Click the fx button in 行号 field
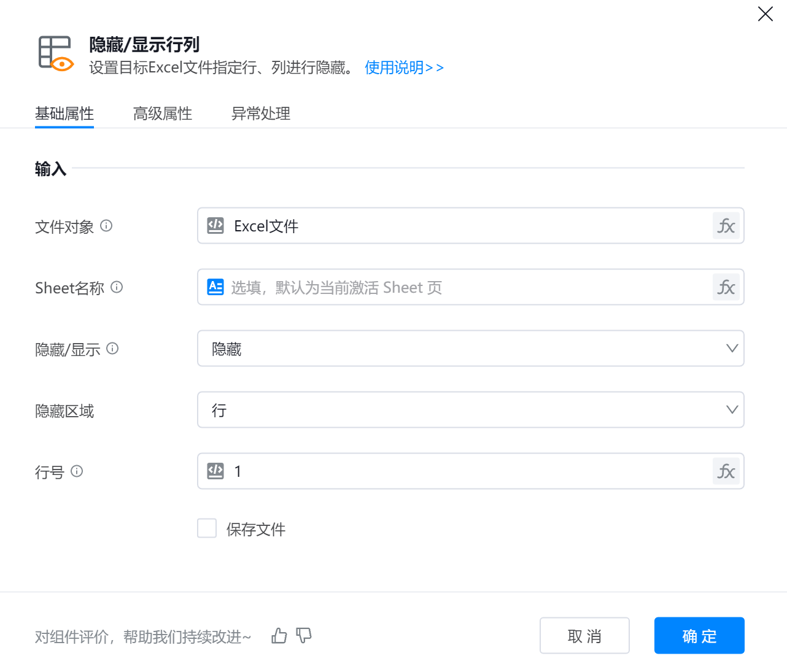 [x=726, y=471]
